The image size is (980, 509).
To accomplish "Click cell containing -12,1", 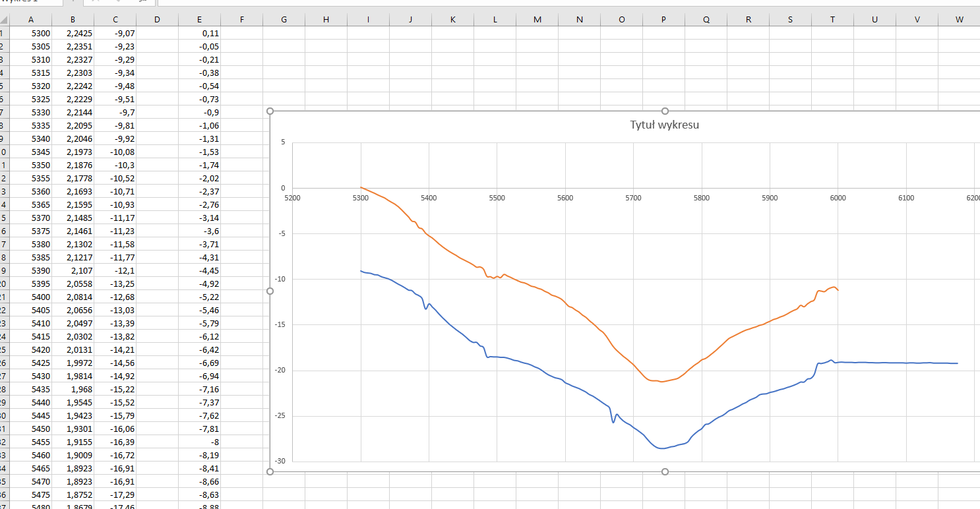I will coord(115,270).
